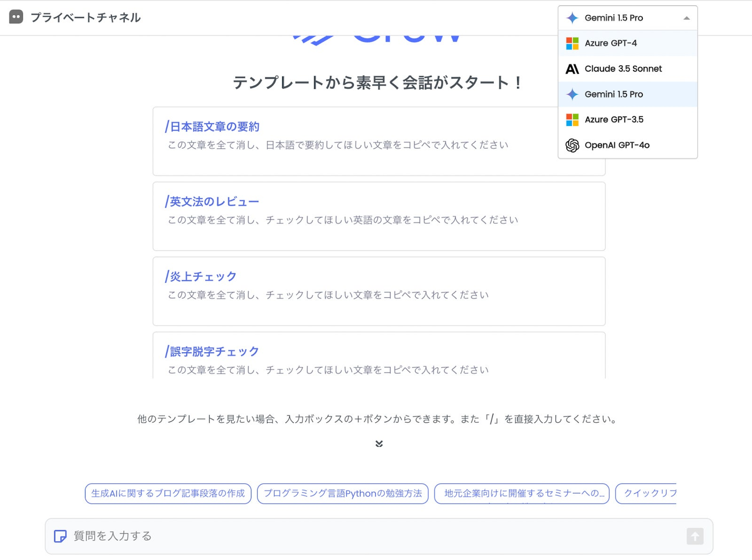The image size is (752, 560).
Task: Focus the 質問を入力する input field
Action: pyautogui.click(x=379, y=536)
